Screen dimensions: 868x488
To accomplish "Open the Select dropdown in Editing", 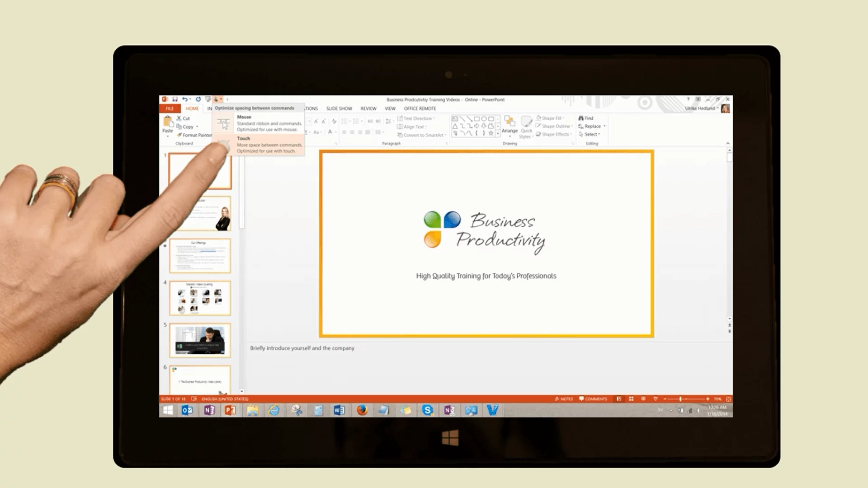I will pyautogui.click(x=590, y=135).
